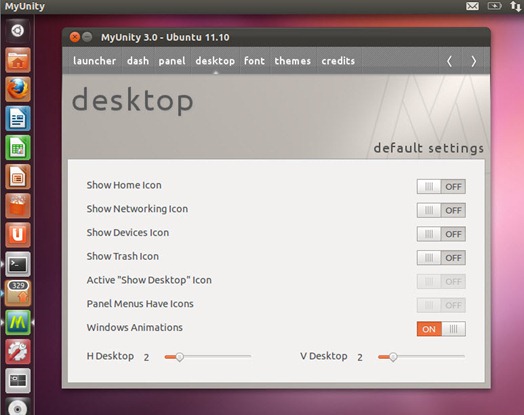Click the 'Show Trash Icon' label
This screenshot has height=415, width=524.
point(123,256)
